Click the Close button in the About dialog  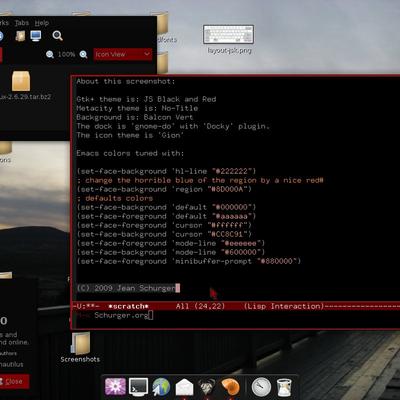click(x=14, y=381)
